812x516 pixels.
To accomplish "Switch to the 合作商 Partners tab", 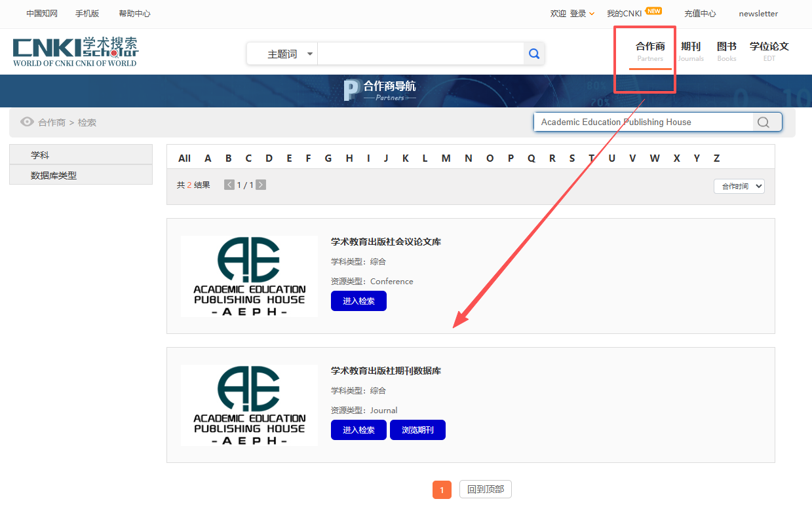I will [650, 52].
